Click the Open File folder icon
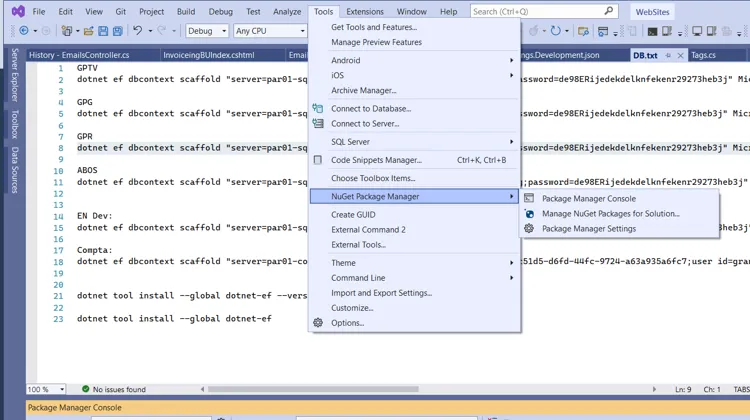The image size is (750, 420). coord(89,31)
